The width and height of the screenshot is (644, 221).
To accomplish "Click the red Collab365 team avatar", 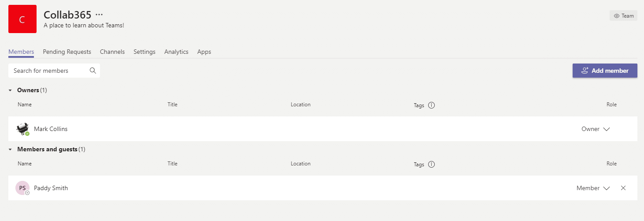I will pyautogui.click(x=22, y=19).
